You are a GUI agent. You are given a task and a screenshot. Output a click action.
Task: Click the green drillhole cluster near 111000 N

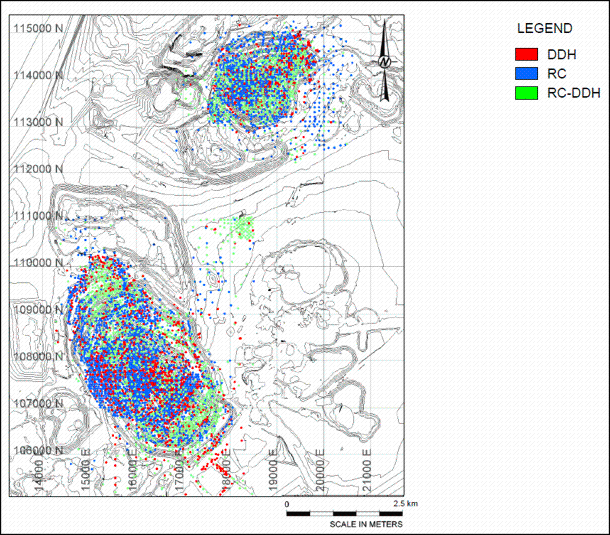[244, 227]
